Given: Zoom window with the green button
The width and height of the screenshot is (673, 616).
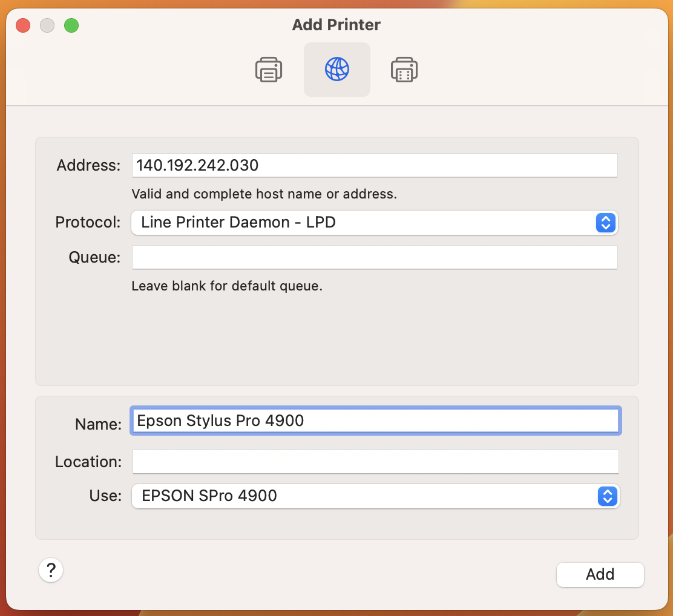Looking at the screenshot, I should pyautogui.click(x=71, y=25).
